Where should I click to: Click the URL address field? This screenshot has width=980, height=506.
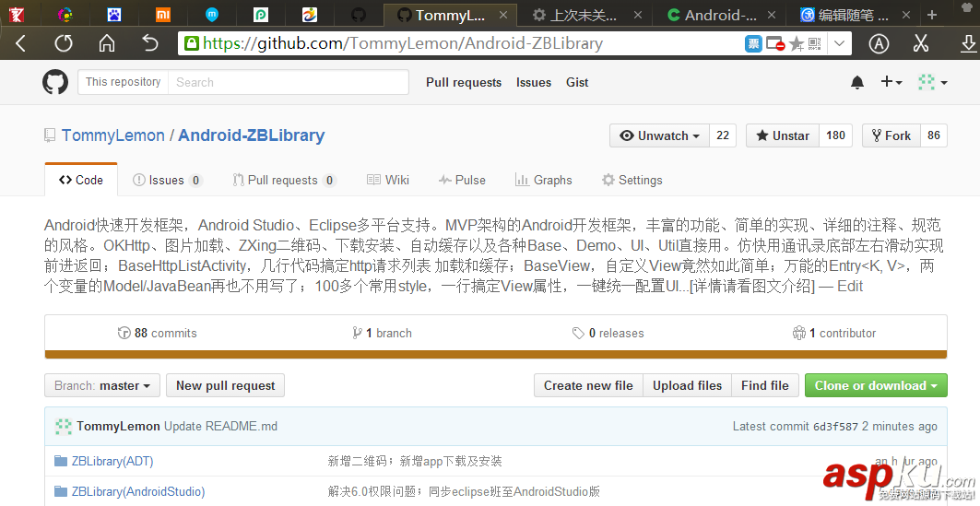pyautogui.click(x=463, y=43)
